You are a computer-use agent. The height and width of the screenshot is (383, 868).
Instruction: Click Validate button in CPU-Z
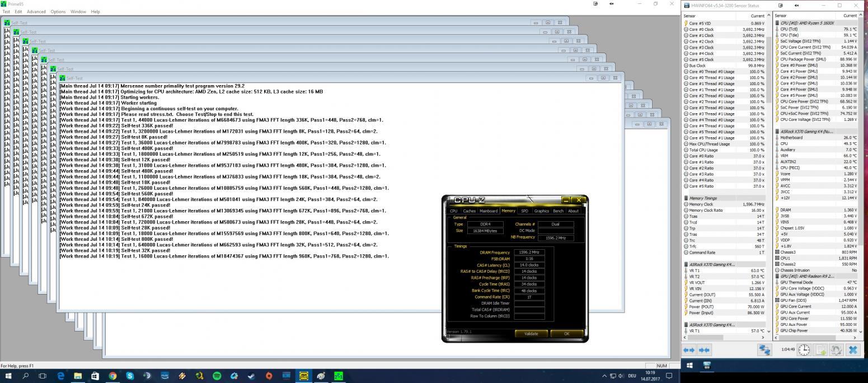(531, 334)
